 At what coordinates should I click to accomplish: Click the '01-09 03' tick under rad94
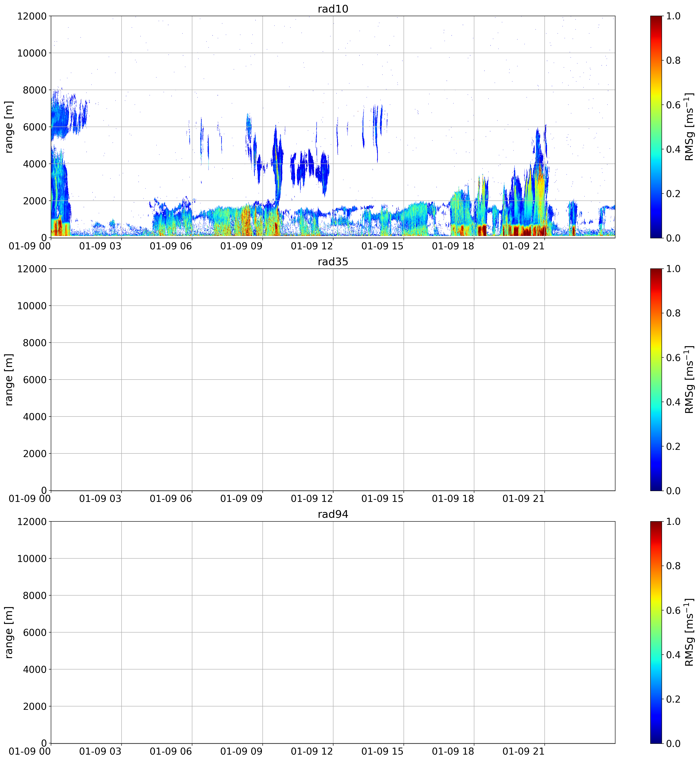click(100, 751)
